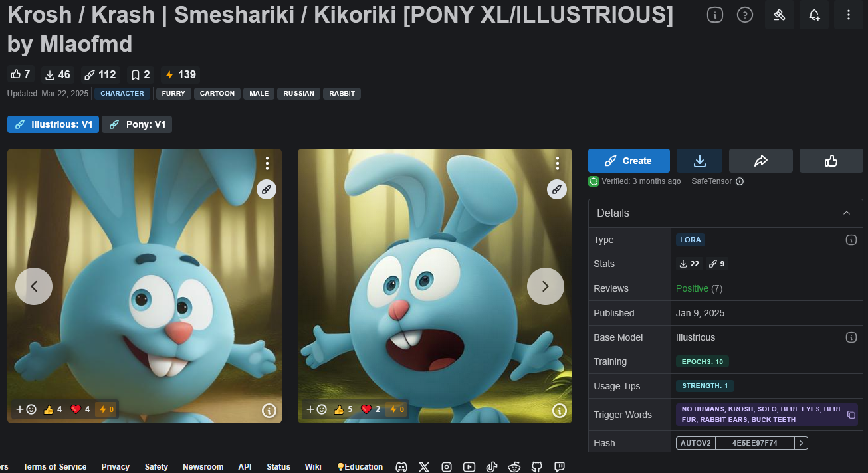Switch to the Illustrious: V1 version
The height and width of the screenshot is (473, 868).
[53, 124]
